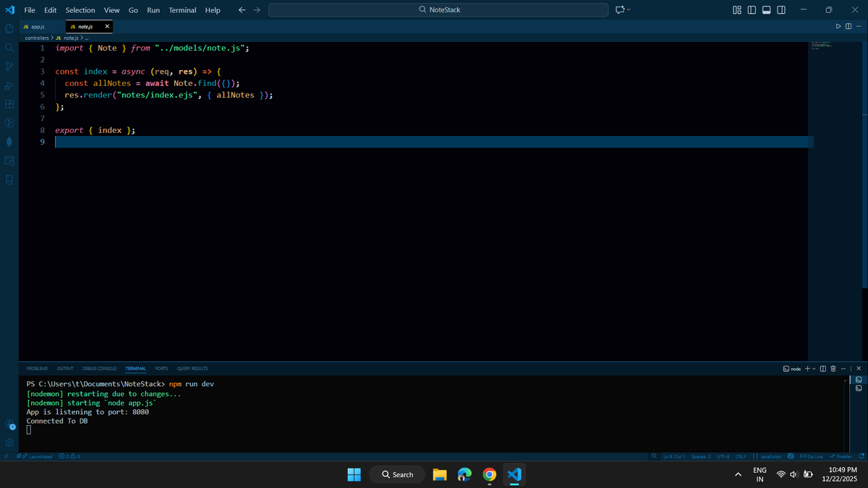Image resolution: width=868 pixels, height=488 pixels.
Task: Click Launchpad in the status bar
Action: click(x=35, y=456)
